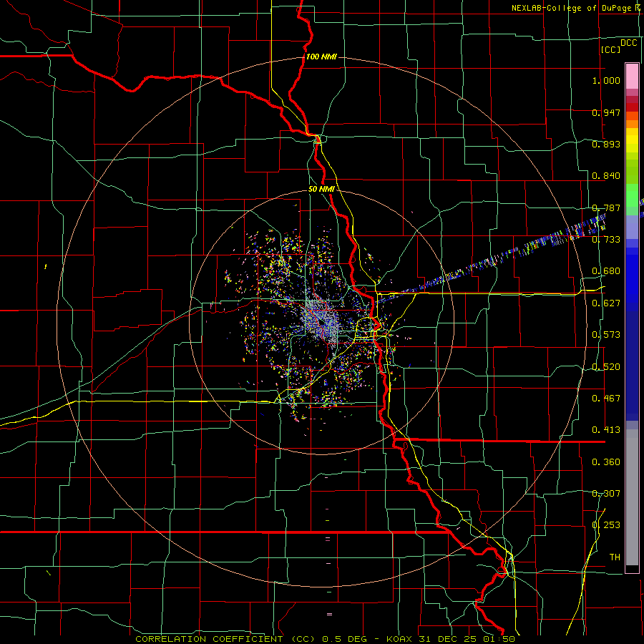
Task: Click the 0.787 scale value
Action: pos(606,208)
